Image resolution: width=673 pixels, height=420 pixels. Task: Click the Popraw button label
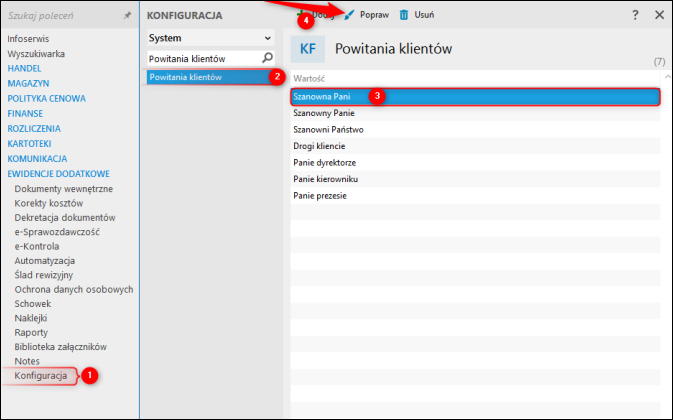click(374, 15)
